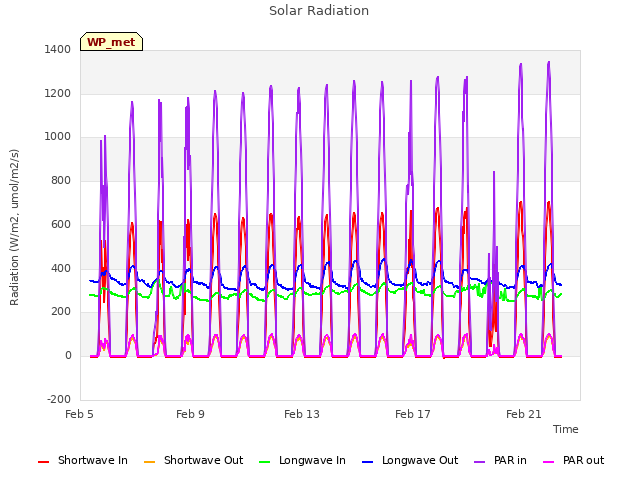Image resolution: width=640 pixels, height=480 pixels.
Task: Click the 1200 y-axis tick label
Action: (x=58, y=93)
